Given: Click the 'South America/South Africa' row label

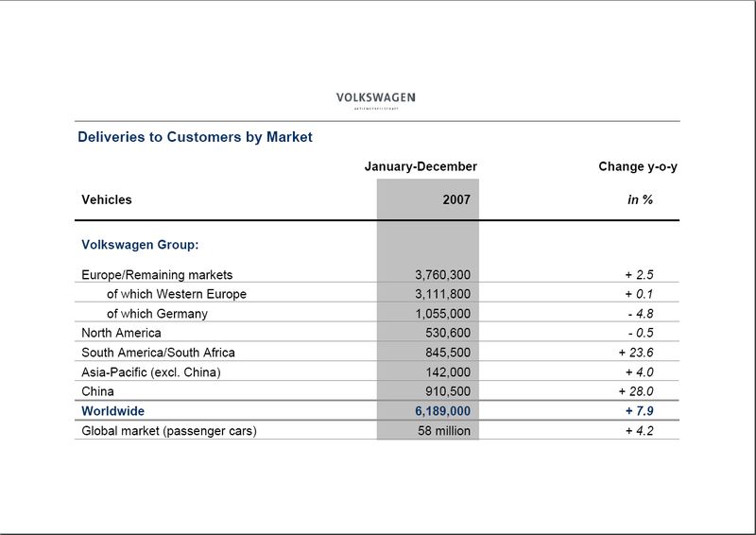Looking at the screenshot, I should [x=159, y=353].
